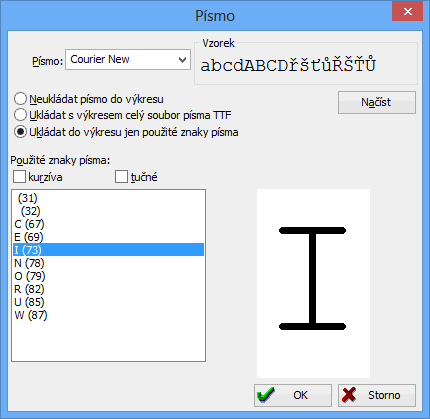Confirm with the OK button
Image resolution: width=430 pixels, height=419 pixels.
pos(293,395)
